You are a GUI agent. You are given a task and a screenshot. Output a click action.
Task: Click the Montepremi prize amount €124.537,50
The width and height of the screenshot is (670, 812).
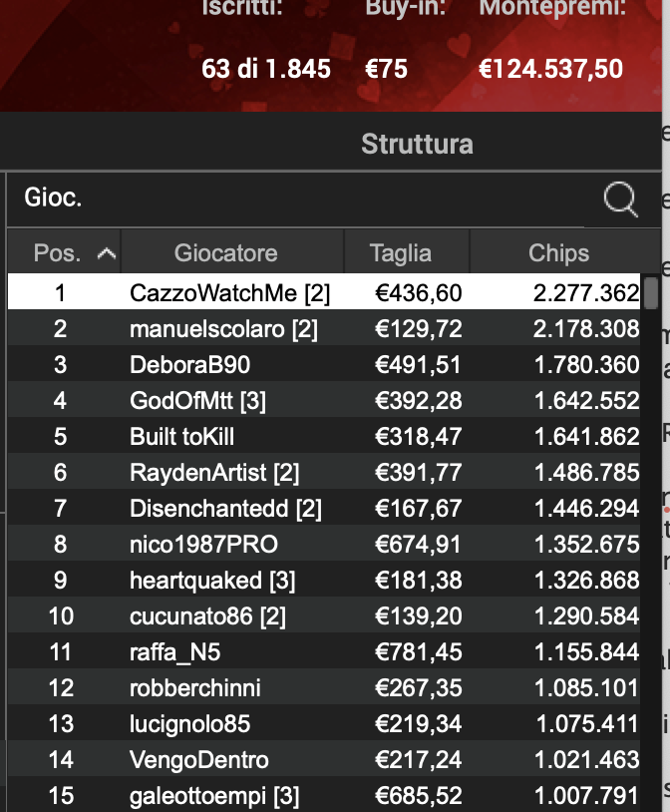coord(552,70)
